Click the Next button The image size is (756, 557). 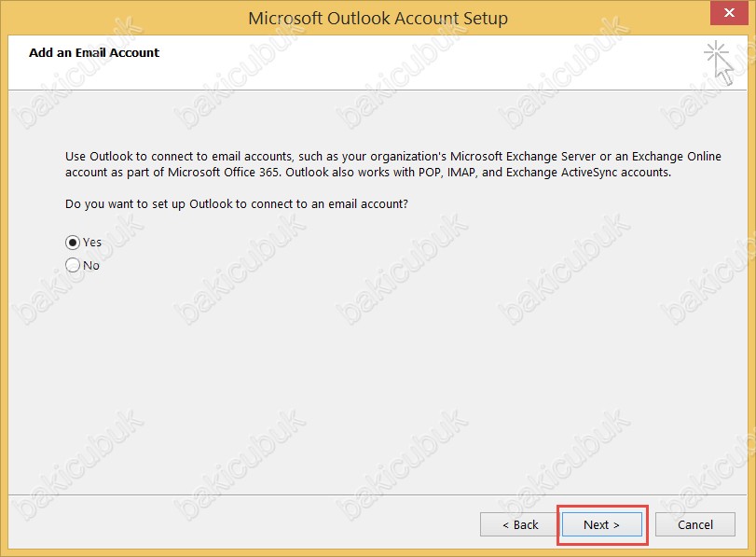coord(601,524)
